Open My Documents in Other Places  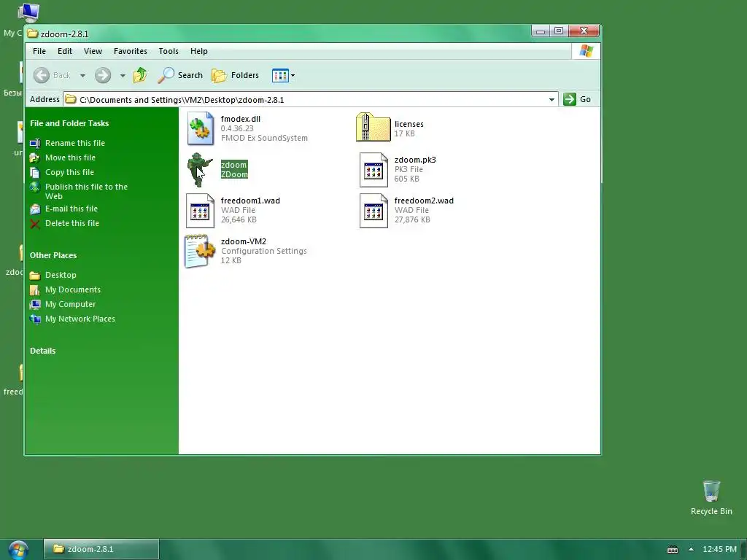[73, 289]
